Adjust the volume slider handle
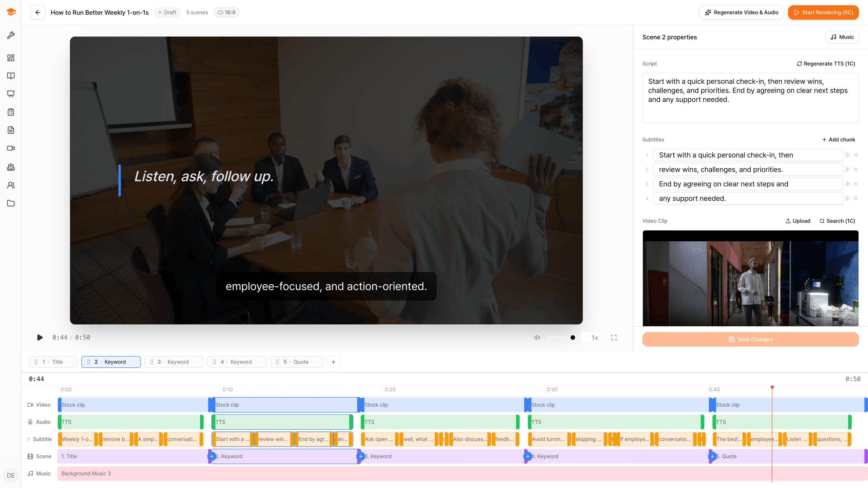 (x=573, y=338)
